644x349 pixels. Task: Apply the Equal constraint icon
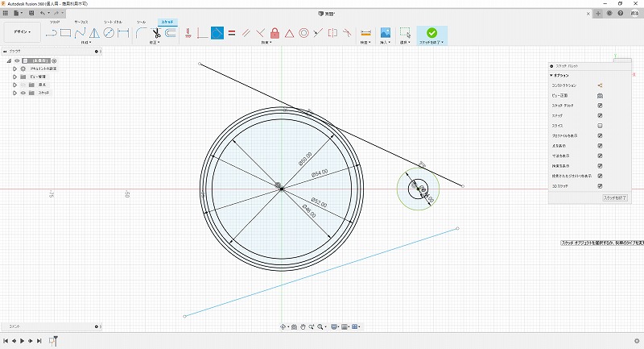coord(231,33)
